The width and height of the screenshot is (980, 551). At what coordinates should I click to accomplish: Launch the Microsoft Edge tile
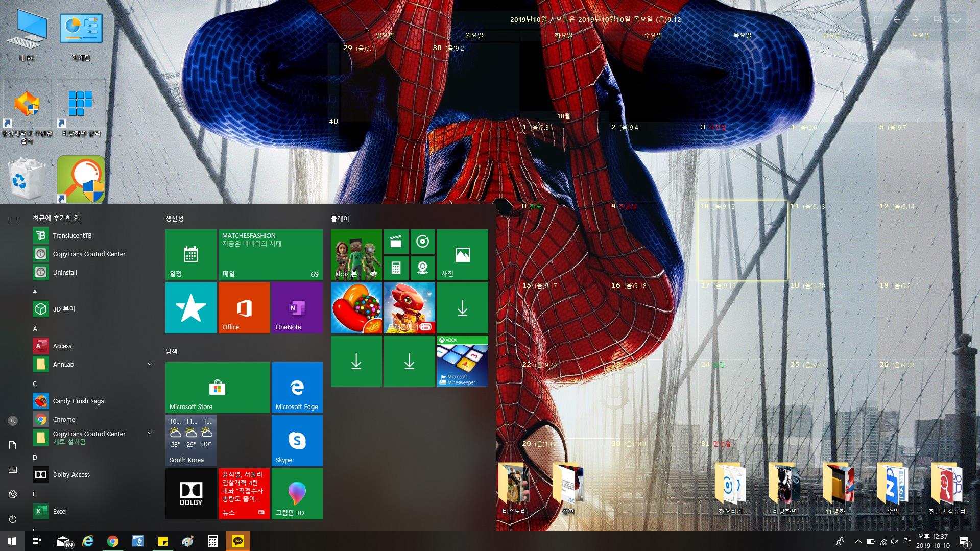click(297, 388)
